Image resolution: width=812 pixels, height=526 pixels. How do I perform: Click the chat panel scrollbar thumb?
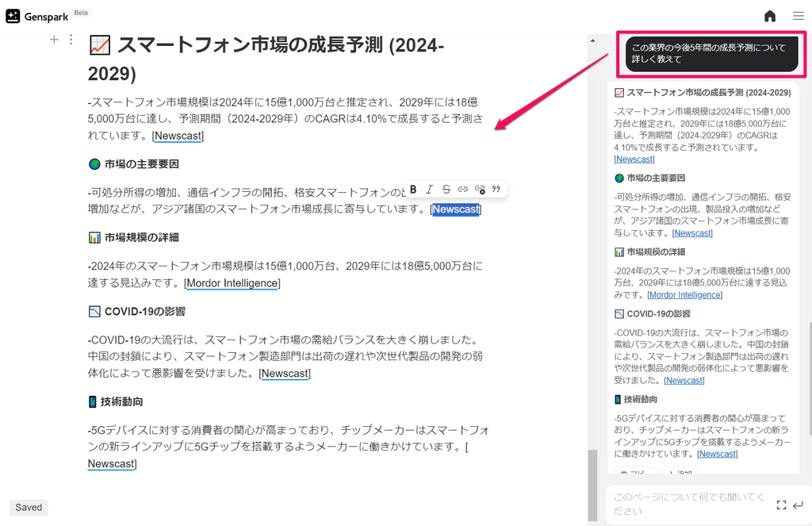click(810, 378)
